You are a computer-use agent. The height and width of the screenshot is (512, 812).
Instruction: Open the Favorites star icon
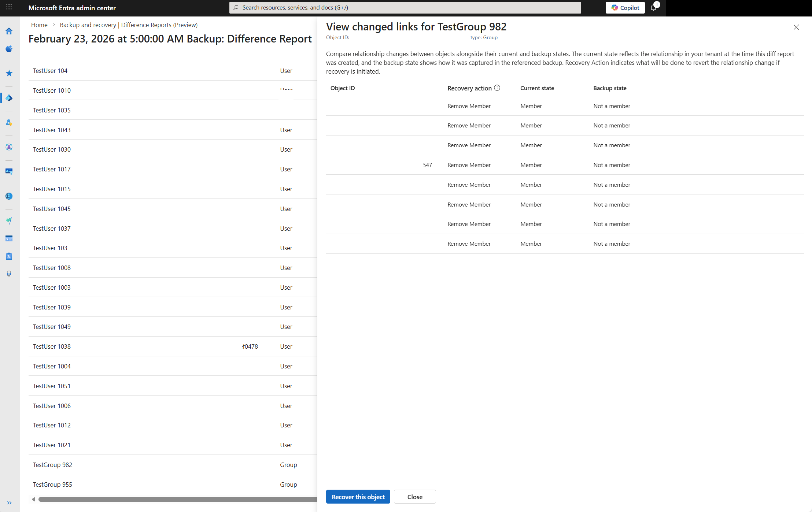pos(9,73)
